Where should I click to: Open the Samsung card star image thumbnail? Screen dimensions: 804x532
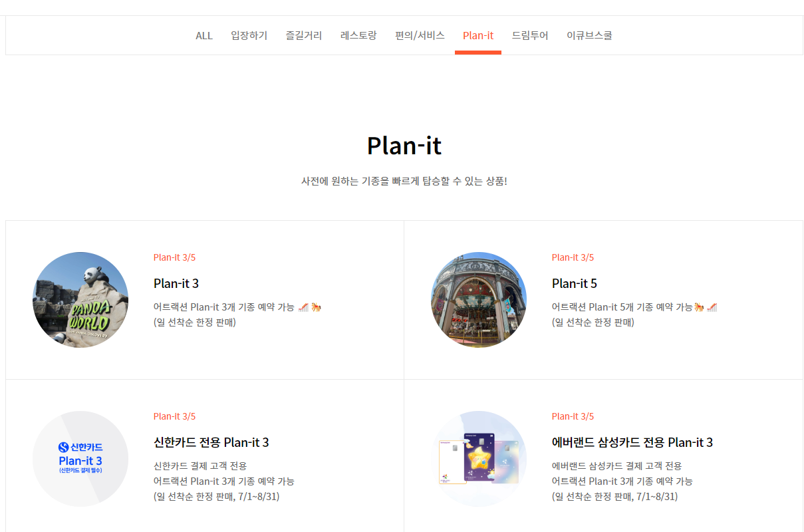[x=479, y=459]
